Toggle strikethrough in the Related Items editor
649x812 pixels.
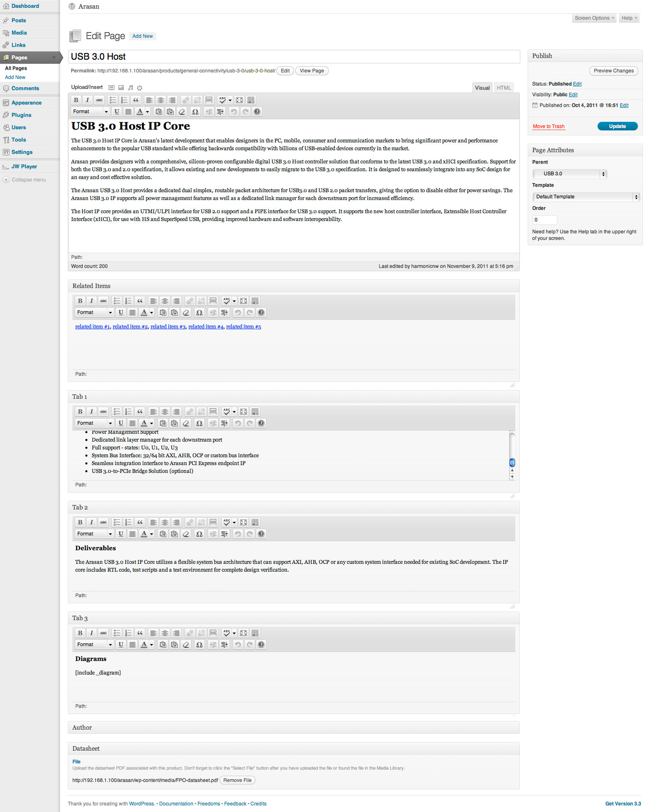[103, 301]
